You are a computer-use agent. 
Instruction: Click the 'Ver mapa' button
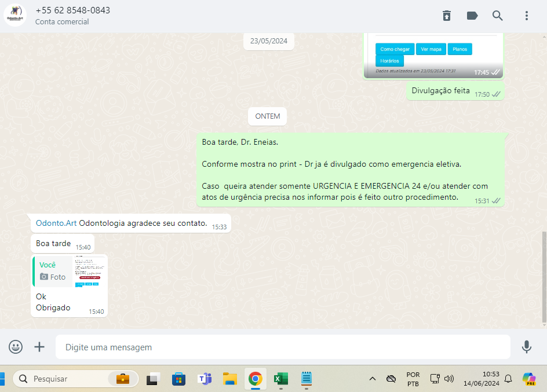431,49
